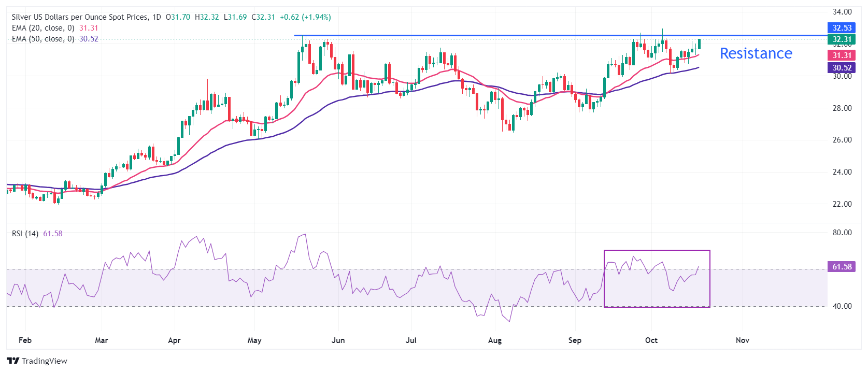Click the green 32.31 current price tag

[x=842, y=39]
